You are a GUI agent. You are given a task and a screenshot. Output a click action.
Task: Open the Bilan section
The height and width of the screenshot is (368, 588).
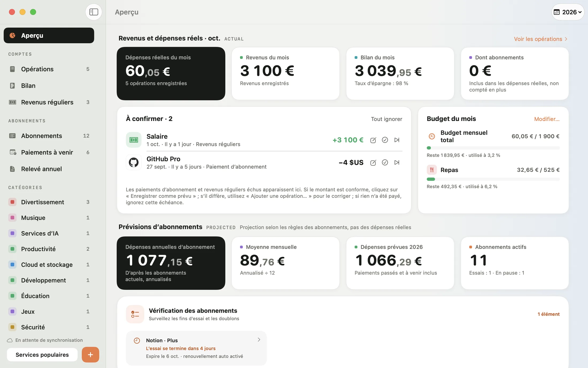49,86
